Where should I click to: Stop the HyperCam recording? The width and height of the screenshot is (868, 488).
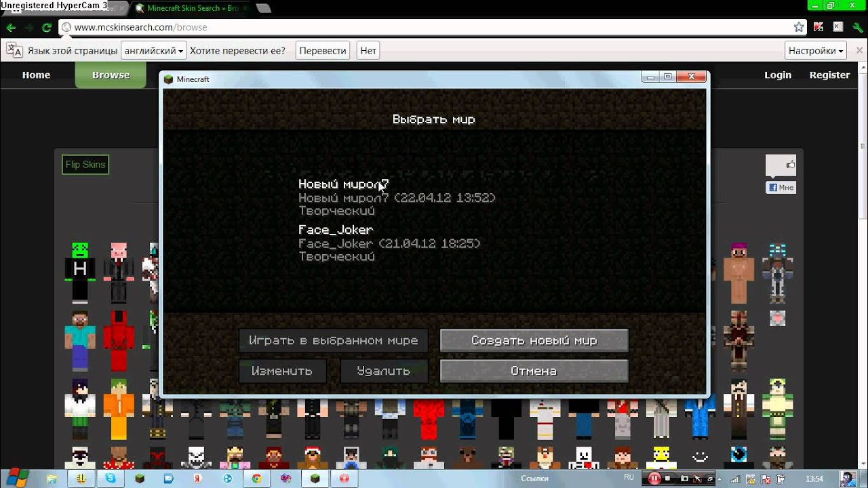[669, 479]
